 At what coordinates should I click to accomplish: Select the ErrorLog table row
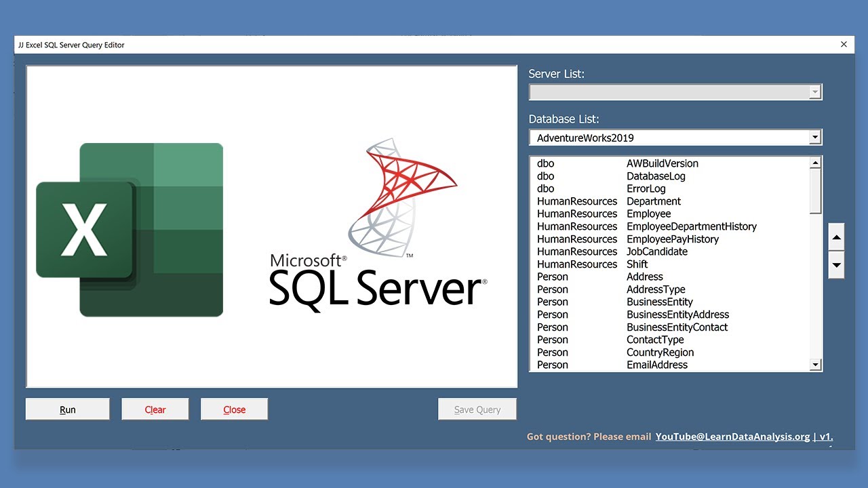click(670, 188)
